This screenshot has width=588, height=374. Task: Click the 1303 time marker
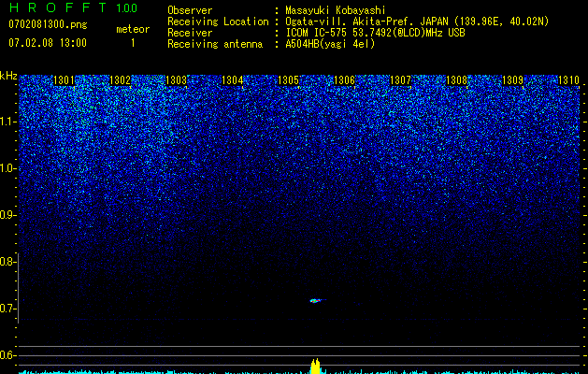177,80
